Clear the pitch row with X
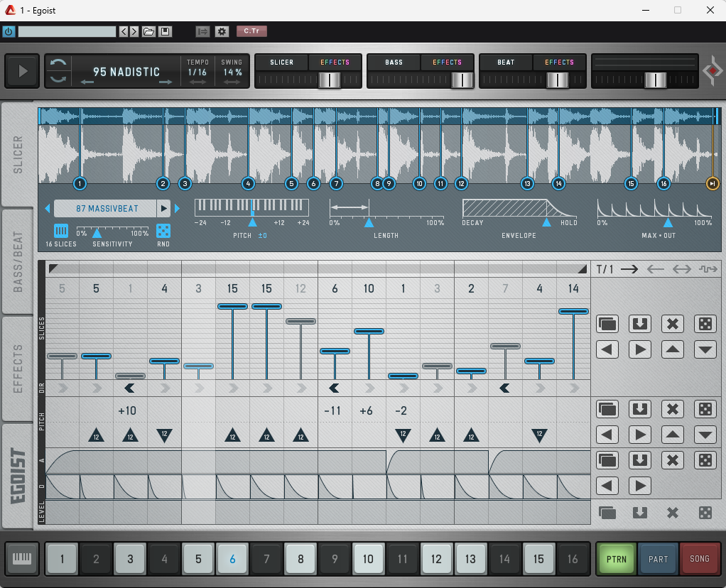The image size is (726, 588). tap(672, 409)
